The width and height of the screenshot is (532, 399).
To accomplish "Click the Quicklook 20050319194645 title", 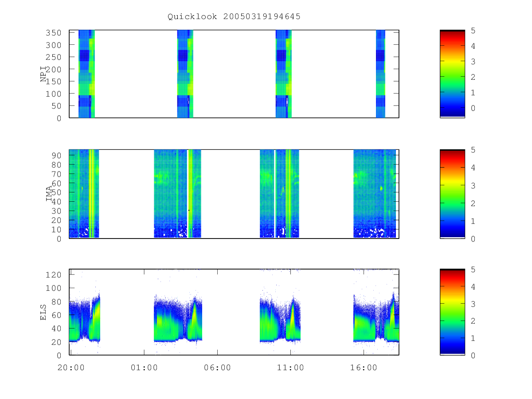I will click(x=234, y=17).
